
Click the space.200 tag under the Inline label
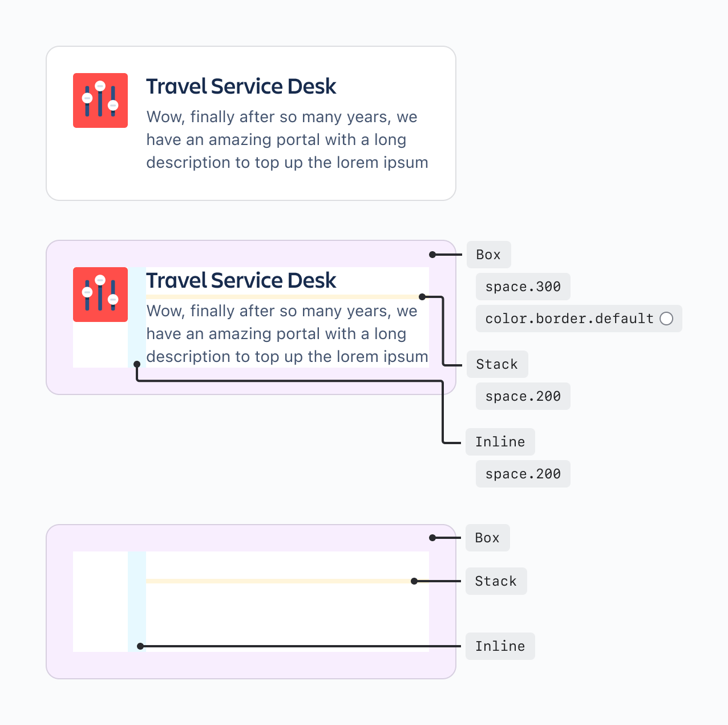[x=523, y=474]
